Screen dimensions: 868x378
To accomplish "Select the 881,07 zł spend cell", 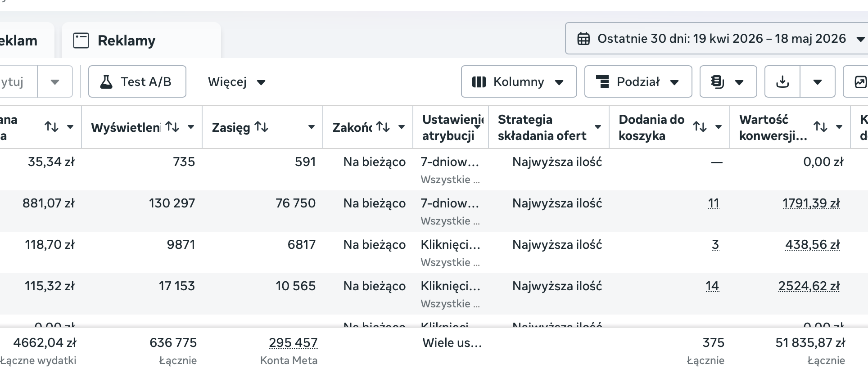I will [x=49, y=203].
